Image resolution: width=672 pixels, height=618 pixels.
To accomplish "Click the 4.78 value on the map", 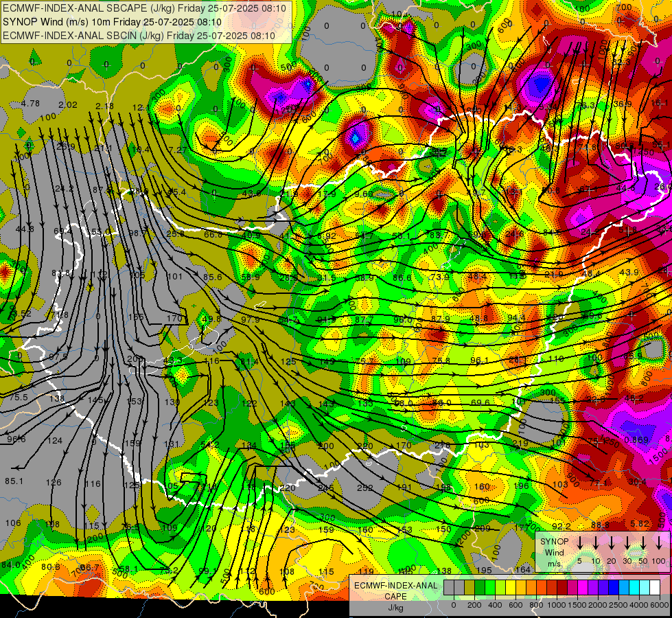I will (30, 104).
